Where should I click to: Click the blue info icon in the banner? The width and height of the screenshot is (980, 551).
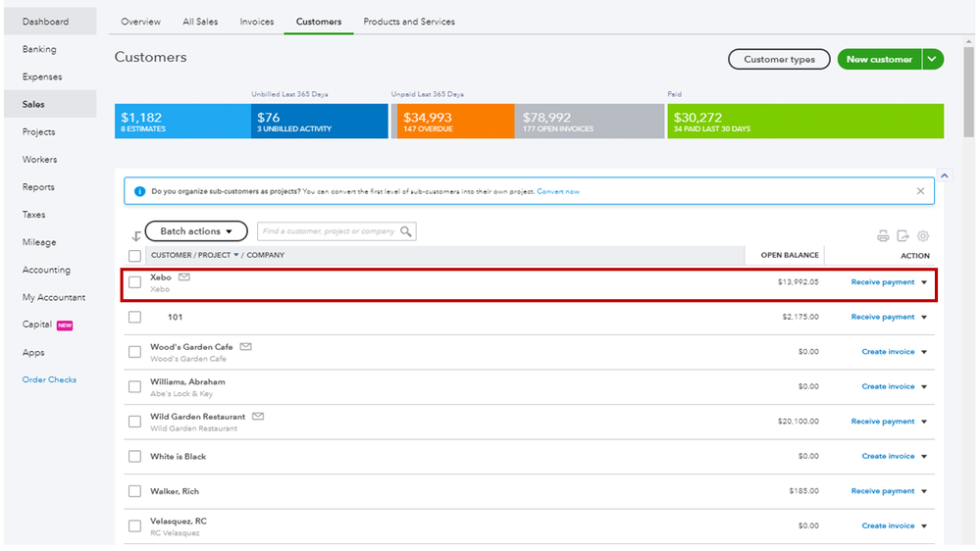[139, 191]
